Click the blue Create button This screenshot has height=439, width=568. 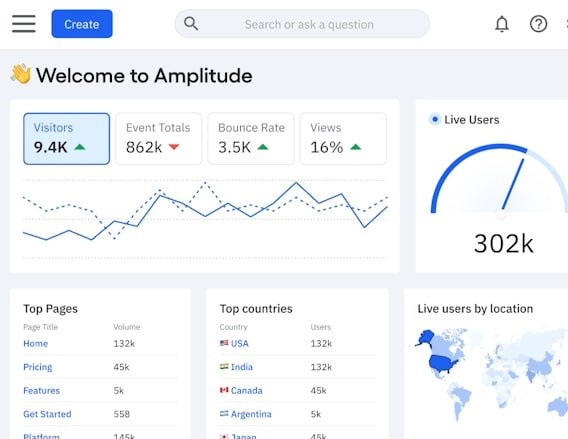pyautogui.click(x=82, y=24)
